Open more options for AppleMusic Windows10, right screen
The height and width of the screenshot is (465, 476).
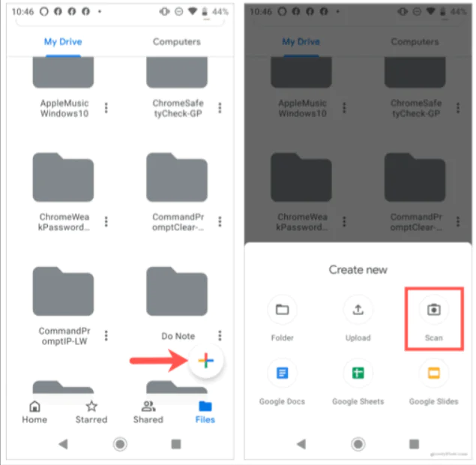click(344, 108)
